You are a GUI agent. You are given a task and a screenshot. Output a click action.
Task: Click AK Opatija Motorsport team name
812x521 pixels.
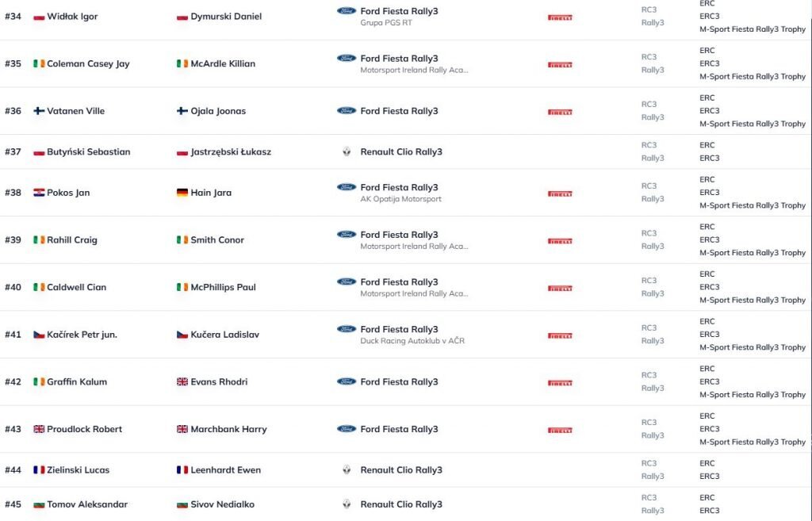[x=400, y=199]
